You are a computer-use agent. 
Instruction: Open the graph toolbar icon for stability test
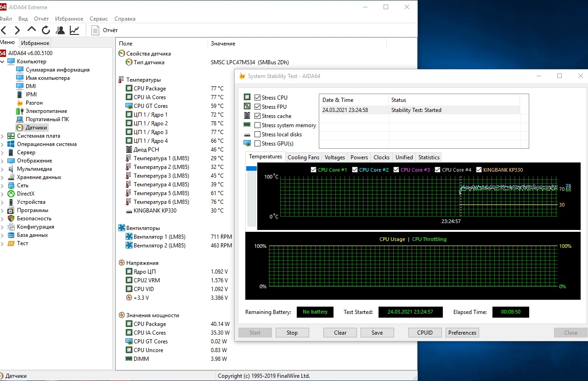[x=74, y=30]
